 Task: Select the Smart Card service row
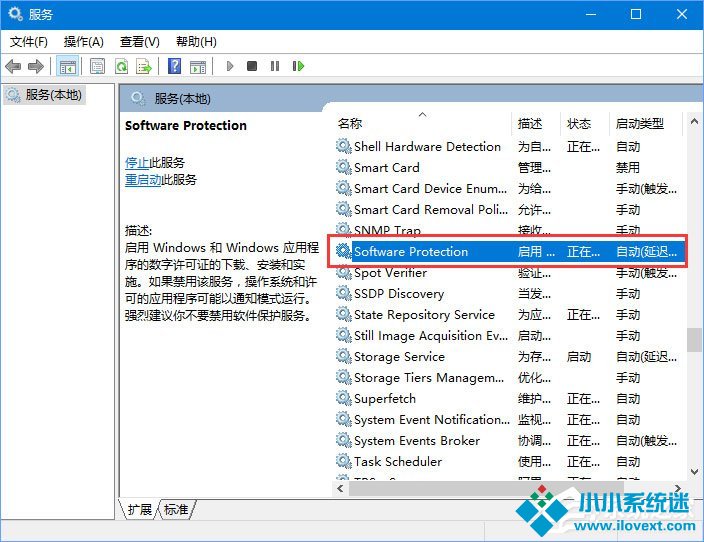(509, 167)
